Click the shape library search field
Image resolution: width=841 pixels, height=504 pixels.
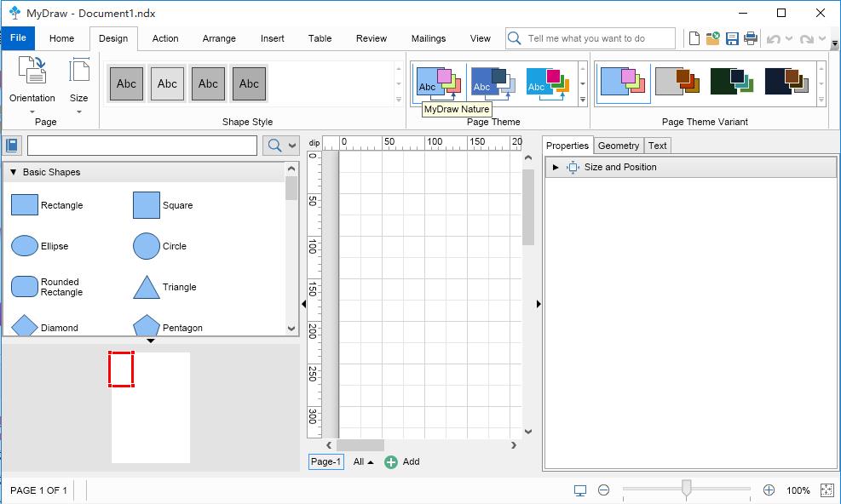(x=142, y=146)
